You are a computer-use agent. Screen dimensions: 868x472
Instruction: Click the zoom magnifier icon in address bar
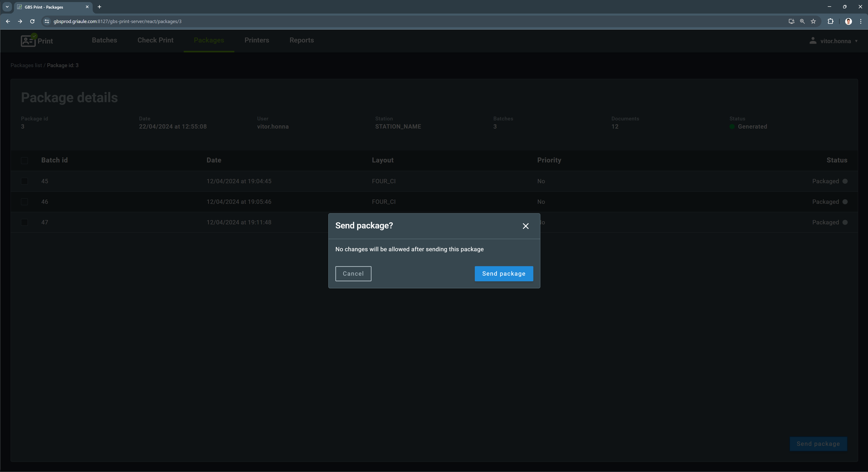pyautogui.click(x=802, y=21)
